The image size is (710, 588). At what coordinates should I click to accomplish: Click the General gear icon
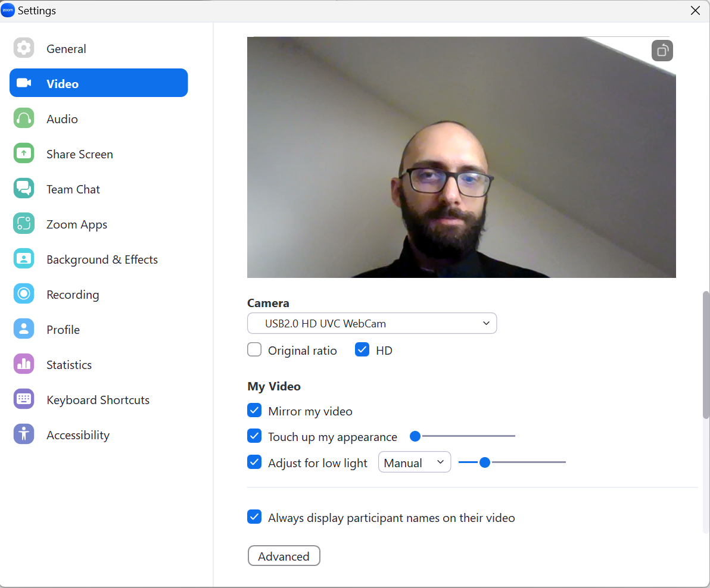(x=24, y=48)
